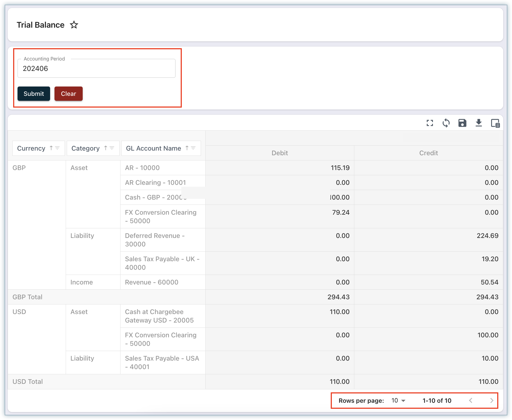512x420 pixels.
Task: Favorite the Trial Balance report star
Action: click(x=74, y=25)
